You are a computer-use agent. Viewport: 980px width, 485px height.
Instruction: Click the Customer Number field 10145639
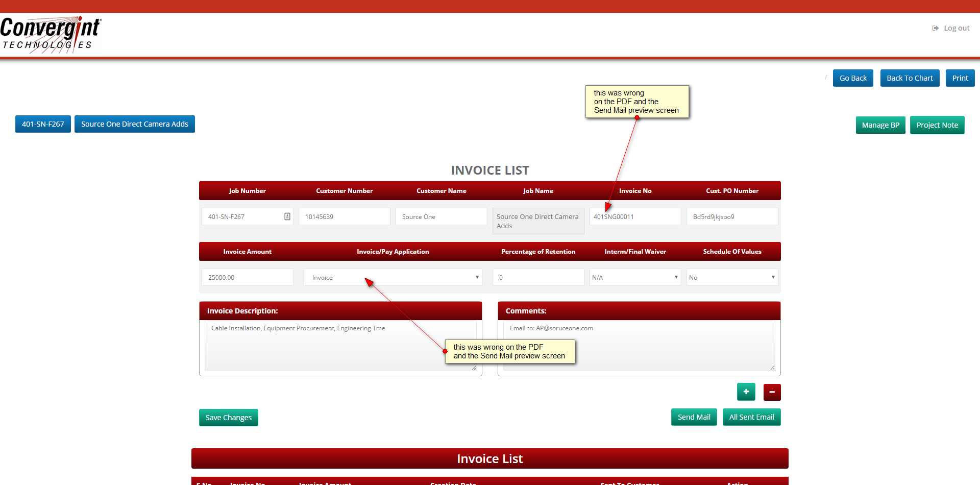click(x=345, y=216)
